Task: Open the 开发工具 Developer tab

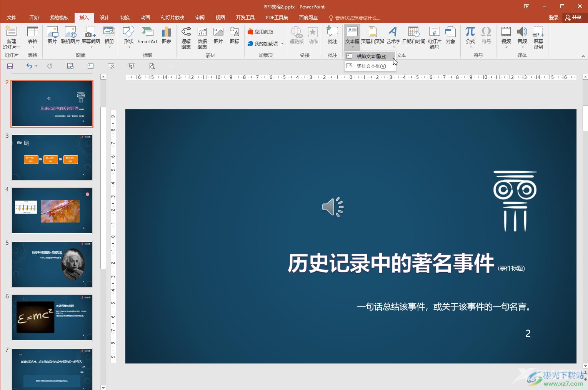Action: click(x=245, y=18)
